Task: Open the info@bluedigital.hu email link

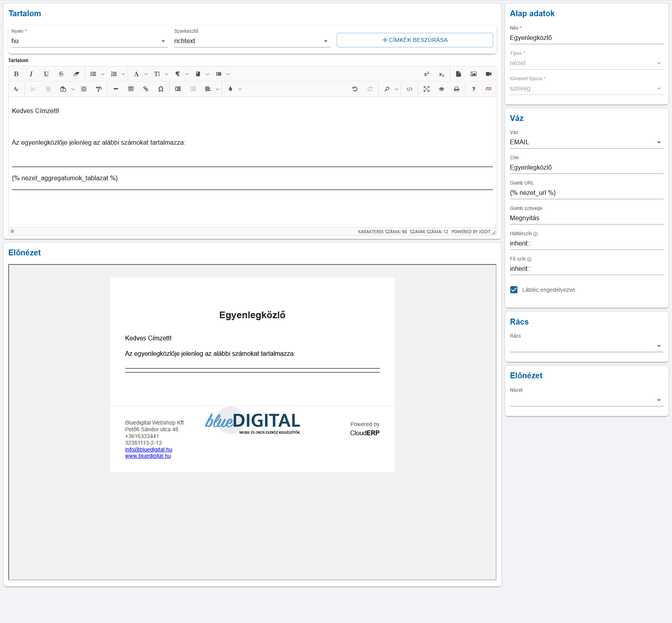Action: 149,449
